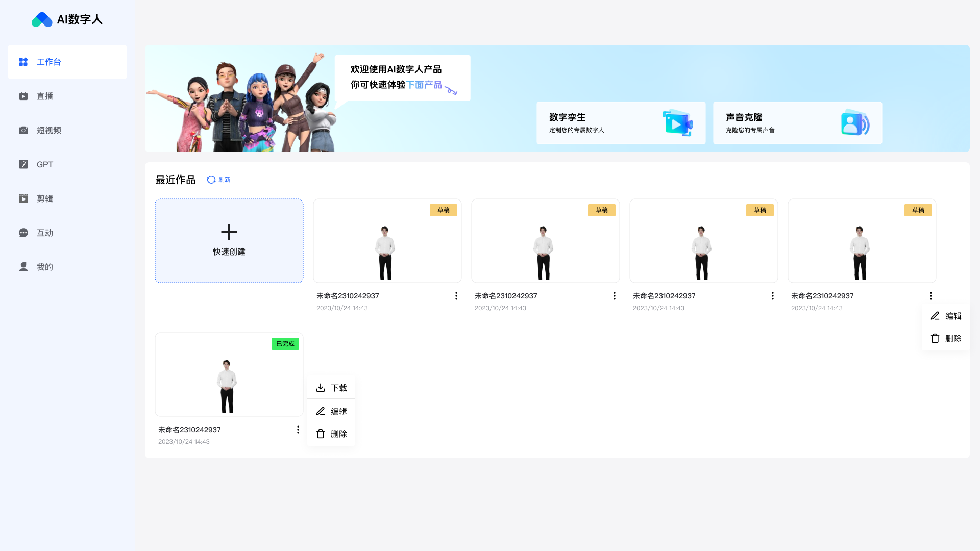Open more options for the second draft
Image resolution: width=980 pixels, height=551 pixels.
point(614,296)
